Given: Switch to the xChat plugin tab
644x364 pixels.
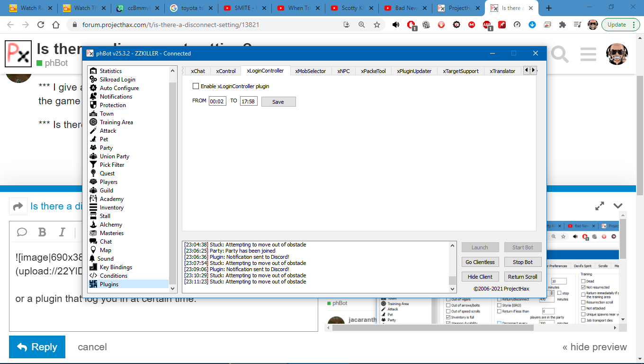Looking at the screenshot, I should pos(198,71).
